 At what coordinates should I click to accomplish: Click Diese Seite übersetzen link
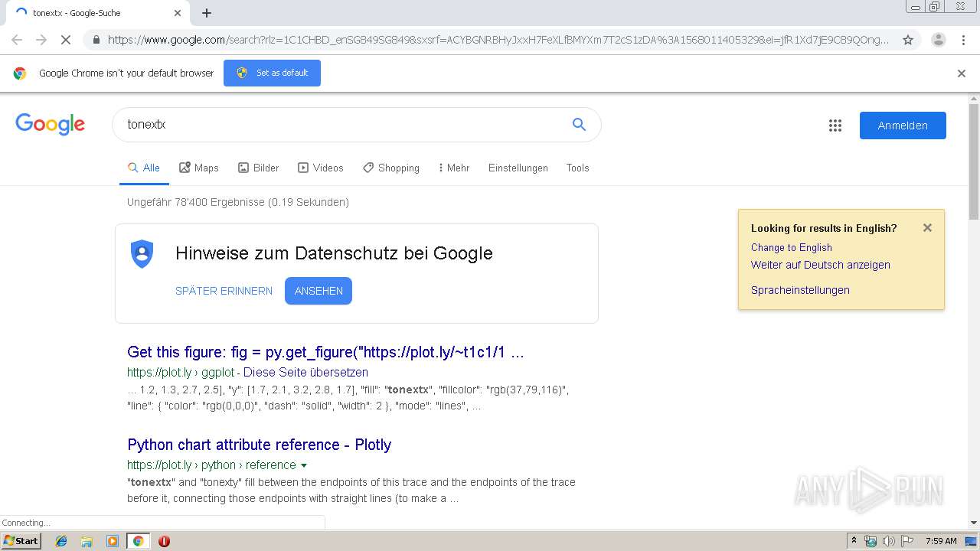305,373
